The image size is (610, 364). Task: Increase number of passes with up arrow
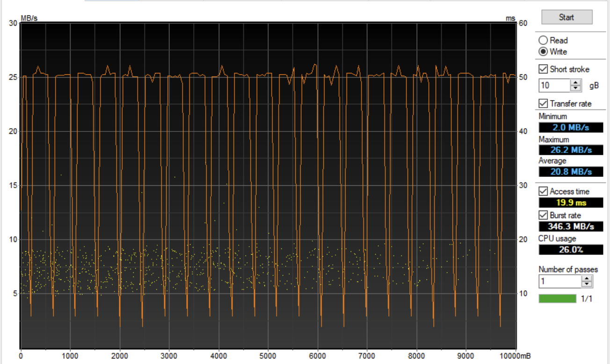(x=587, y=278)
